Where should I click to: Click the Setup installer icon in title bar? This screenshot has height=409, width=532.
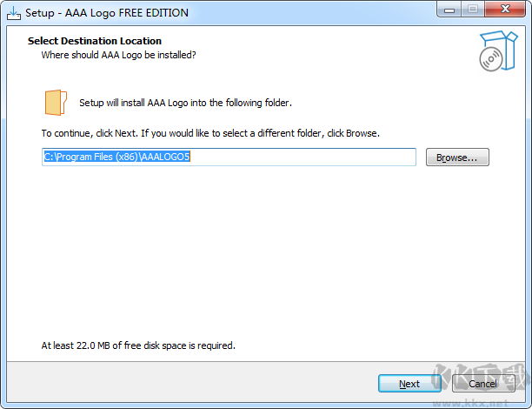(x=14, y=13)
